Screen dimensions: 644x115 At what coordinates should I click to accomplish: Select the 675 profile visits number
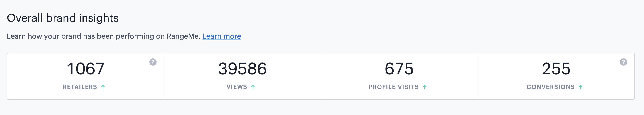coord(399,69)
